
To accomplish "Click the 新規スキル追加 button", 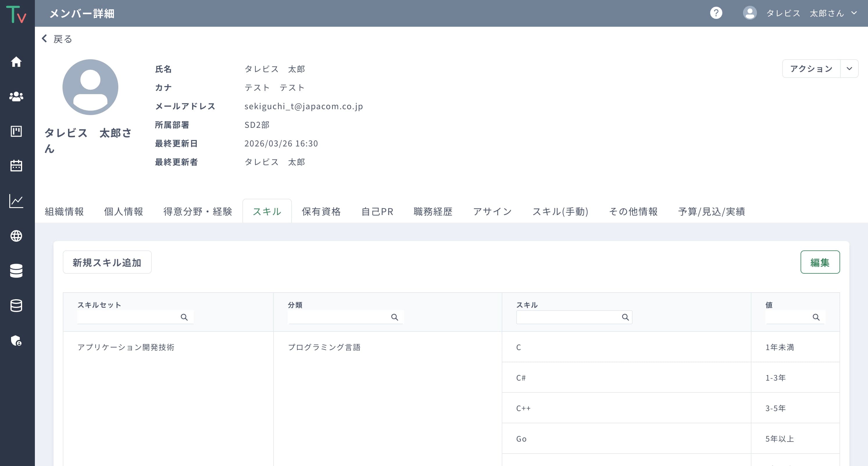I will (107, 262).
